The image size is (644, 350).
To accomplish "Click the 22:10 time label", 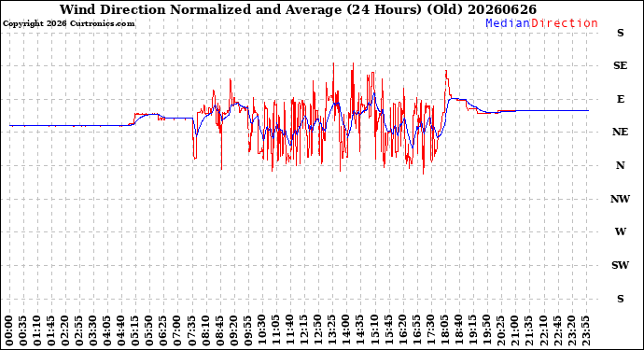I will [543, 330].
